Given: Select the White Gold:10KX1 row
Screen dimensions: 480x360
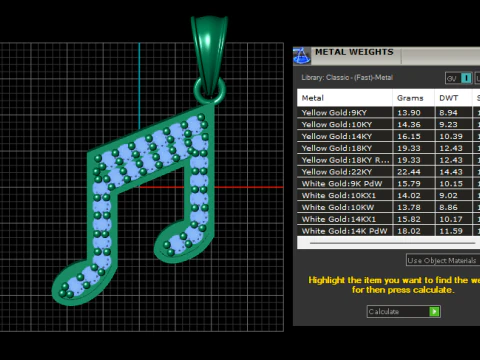Looking at the screenshot, I should click(x=388, y=195).
